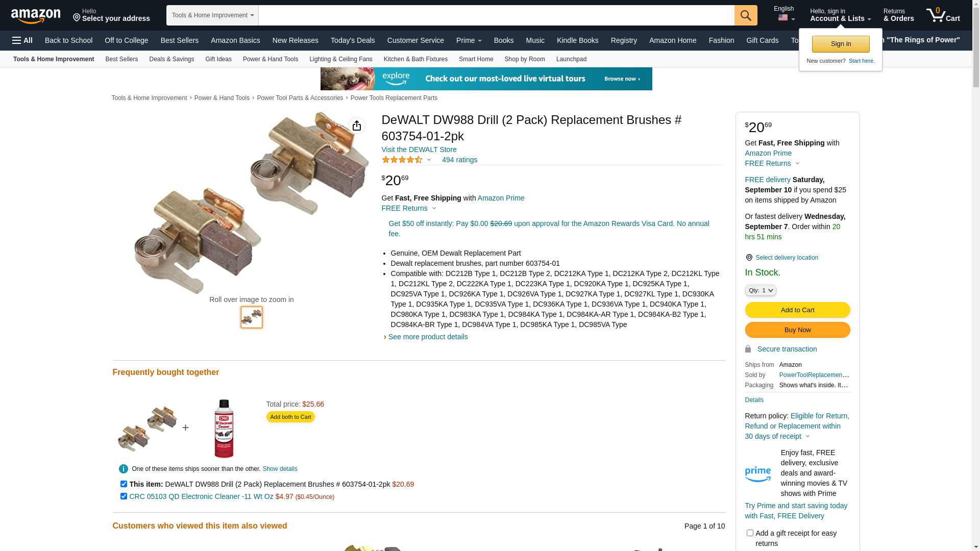The width and height of the screenshot is (980, 551).
Task: Open the shopping cart icon
Action: [x=943, y=15]
